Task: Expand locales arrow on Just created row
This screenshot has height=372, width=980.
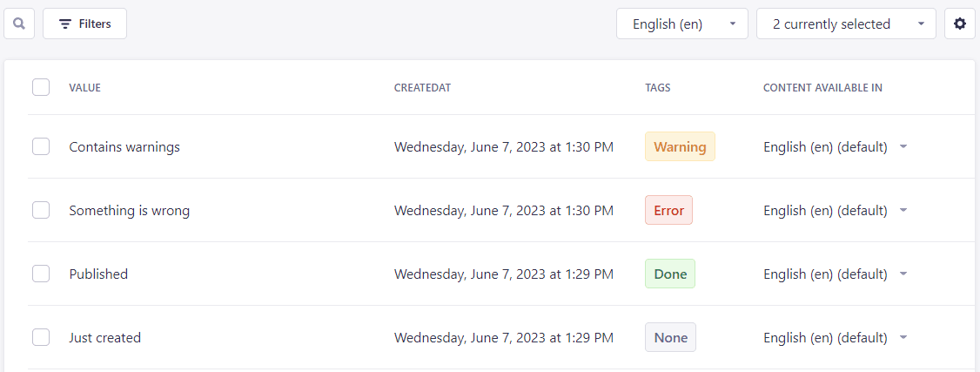Action: tap(903, 338)
